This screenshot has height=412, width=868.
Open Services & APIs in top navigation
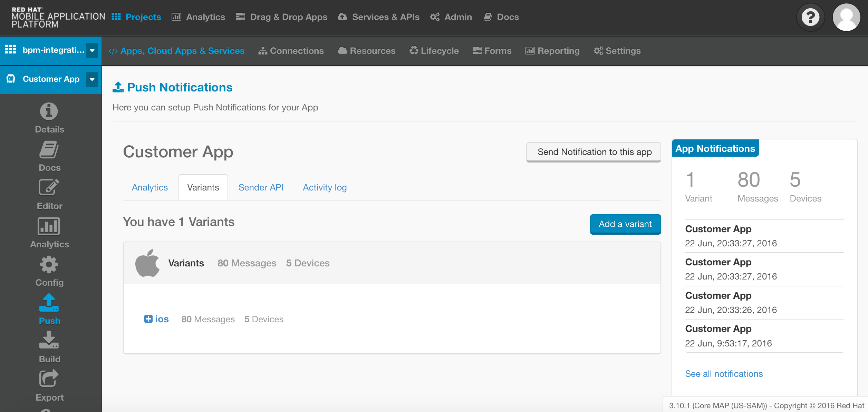click(x=379, y=17)
